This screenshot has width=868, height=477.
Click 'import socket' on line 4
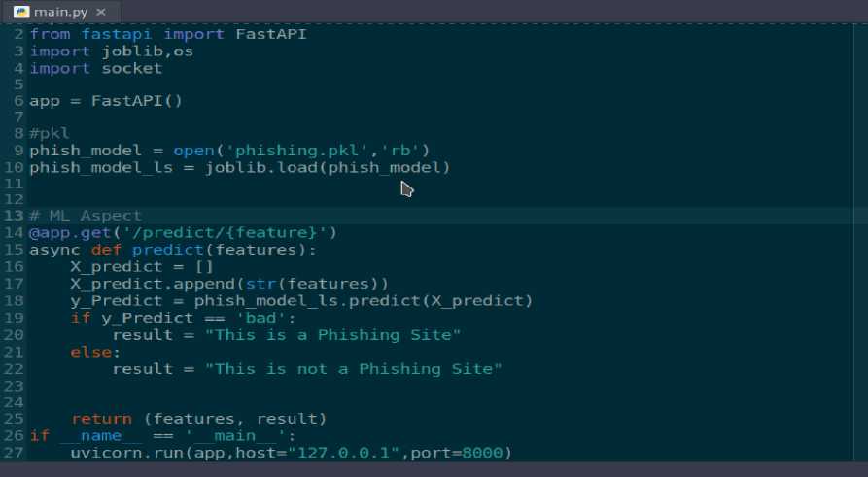95,68
